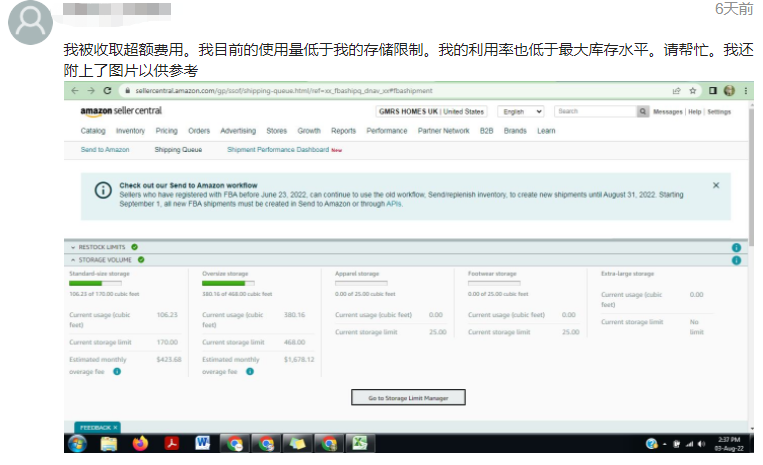This screenshot has height=465, width=763.
Task: Open Firefox from the Windows taskbar
Action: 139,443
